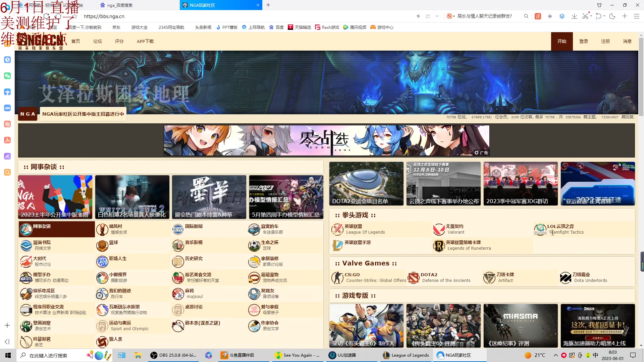Add sidebar app with plus icon
Image resolution: width=644 pixels, height=362 pixels.
point(7,325)
